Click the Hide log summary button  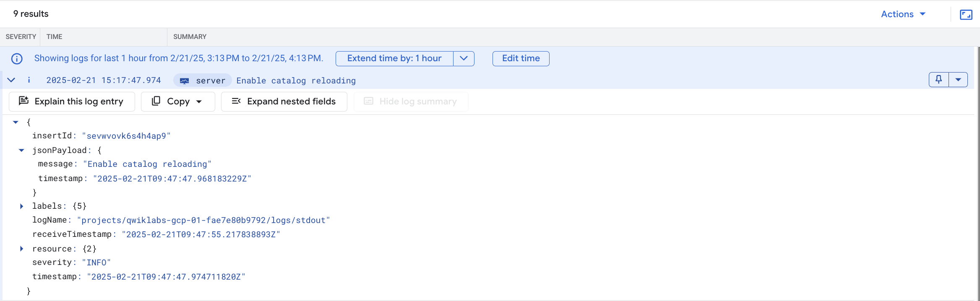pos(411,101)
